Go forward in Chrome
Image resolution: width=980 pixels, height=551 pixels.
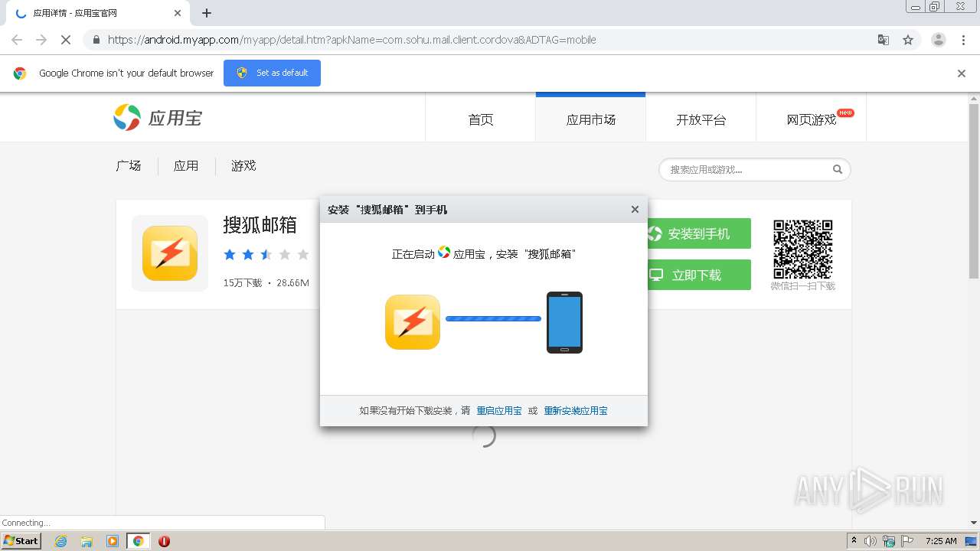click(x=41, y=40)
